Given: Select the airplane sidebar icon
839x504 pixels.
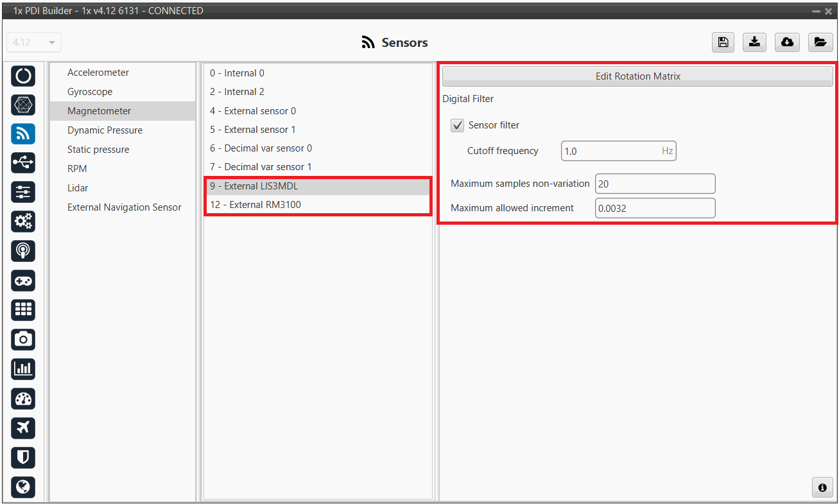Looking at the screenshot, I should [x=23, y=428].
